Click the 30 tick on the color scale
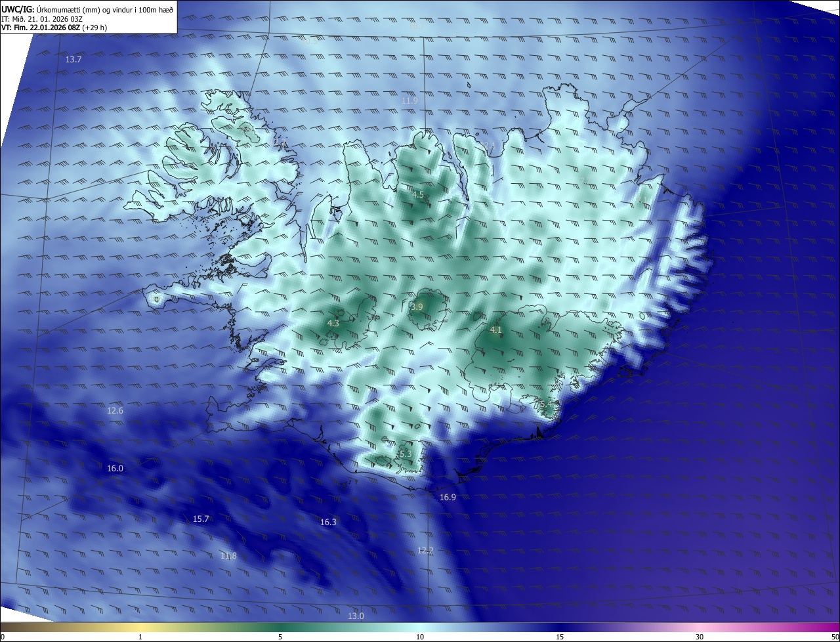Screen dimensions: 840x642 tap(700, 637)
